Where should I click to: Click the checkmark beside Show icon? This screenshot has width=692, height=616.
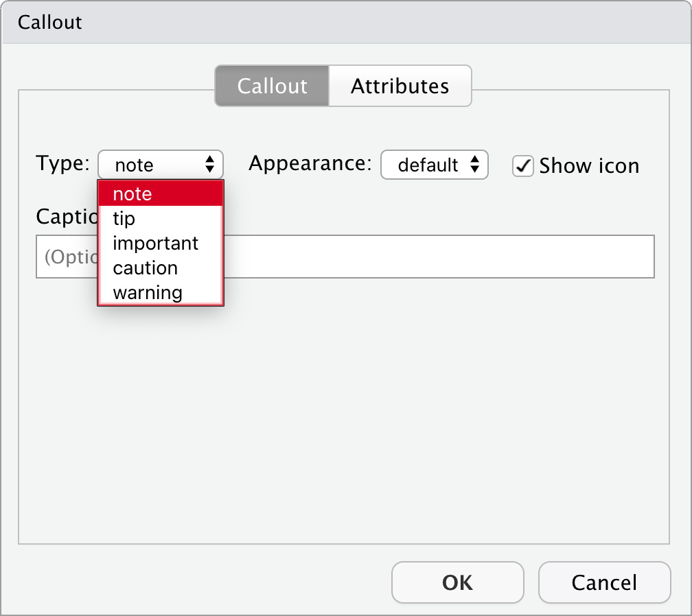523,166
